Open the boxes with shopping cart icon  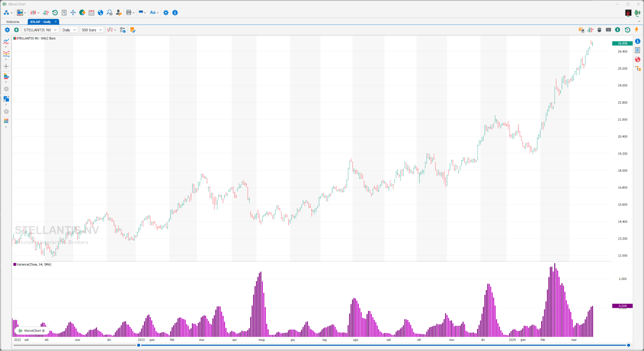(x=581, y=30)
